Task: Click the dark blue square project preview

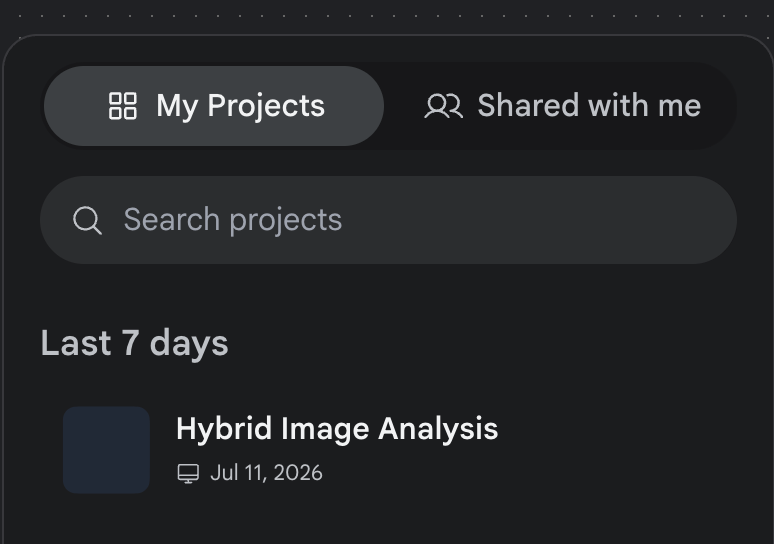Action: click(106, 450)
